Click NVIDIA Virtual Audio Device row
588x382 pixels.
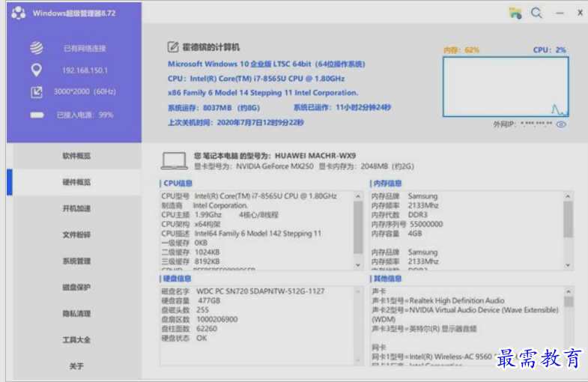pyautogui.click(x=465, y=315)
